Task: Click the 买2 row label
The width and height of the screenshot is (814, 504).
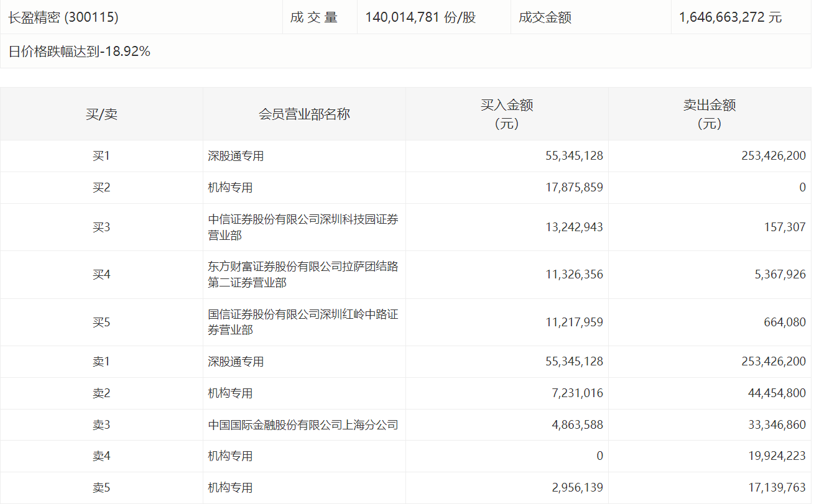Action: pyautogui.click(x=101, y=188)
